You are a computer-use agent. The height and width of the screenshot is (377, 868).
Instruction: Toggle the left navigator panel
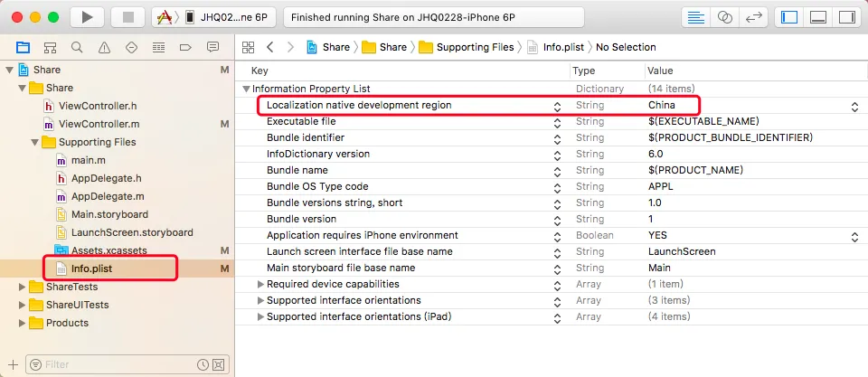(x=790, y=17)
